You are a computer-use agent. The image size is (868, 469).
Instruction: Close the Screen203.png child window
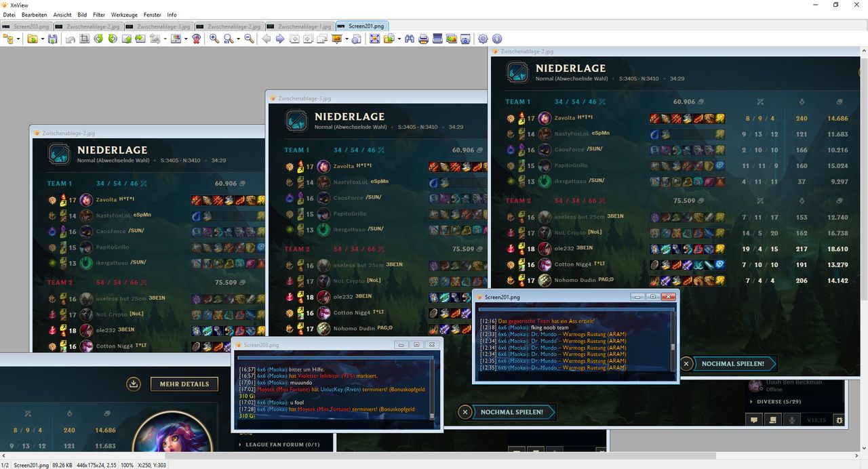[432, 345]
